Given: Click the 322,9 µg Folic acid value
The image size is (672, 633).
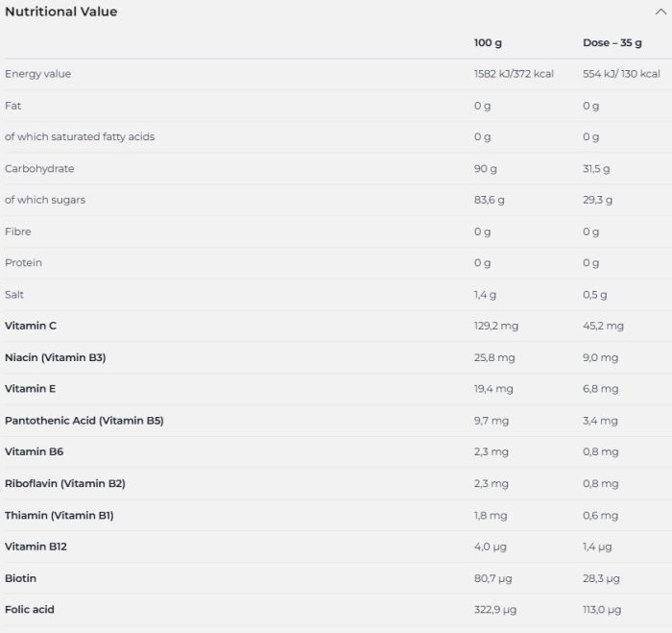Looking at the screenshot, I should click(495, 610).
